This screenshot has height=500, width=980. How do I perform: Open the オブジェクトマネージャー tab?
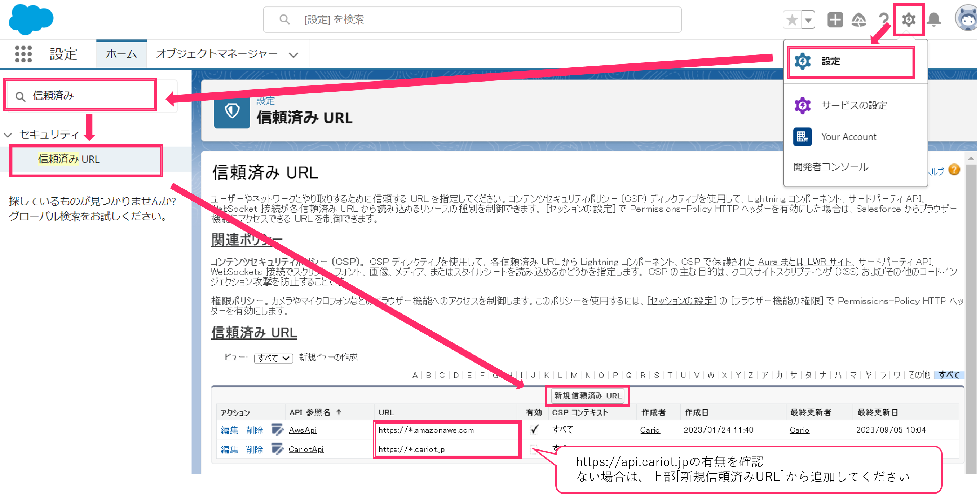tap(217, 54)
